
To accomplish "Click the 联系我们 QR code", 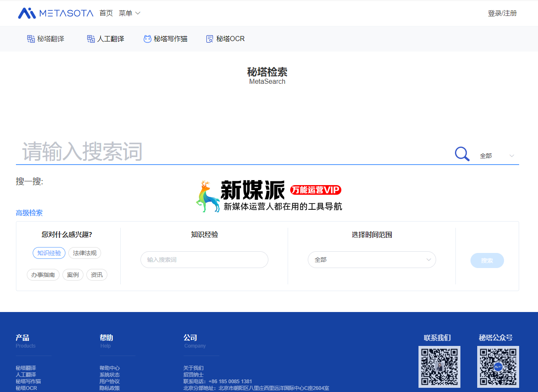I will (x=439, y=367).
